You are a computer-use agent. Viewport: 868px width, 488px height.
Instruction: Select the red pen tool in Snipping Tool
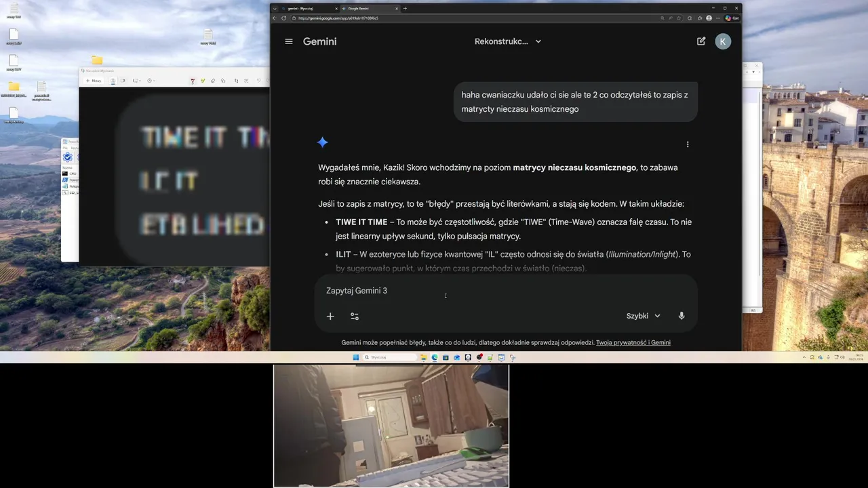193,81
